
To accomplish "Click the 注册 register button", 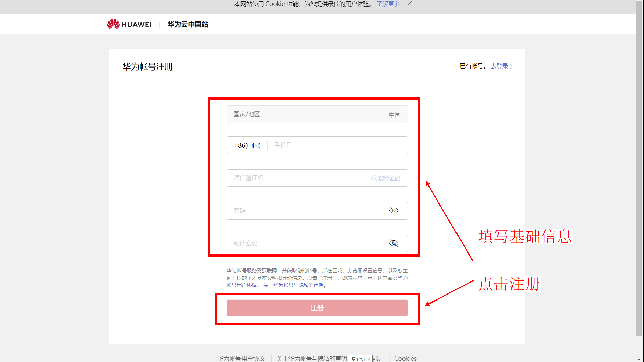I will [x=317, y=308].
